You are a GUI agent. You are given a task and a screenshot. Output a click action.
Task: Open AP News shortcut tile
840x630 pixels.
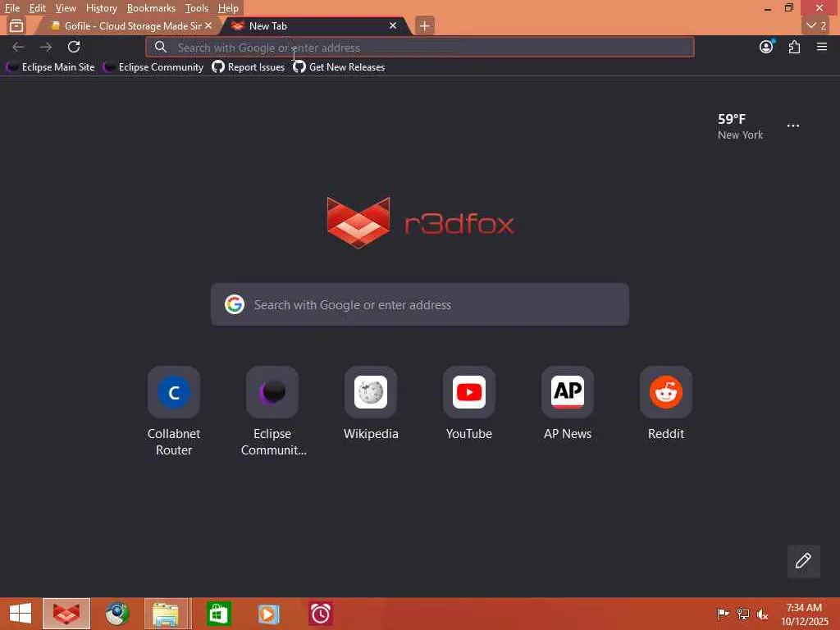coord(568,404)
